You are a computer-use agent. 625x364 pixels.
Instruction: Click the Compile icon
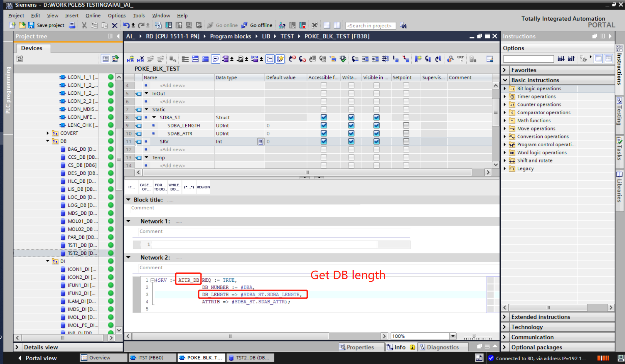pos(158,25)
